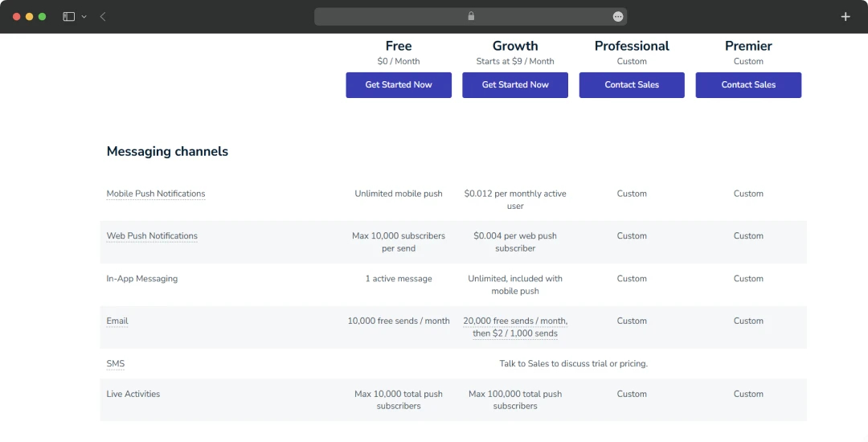Open the address bar ellipsis menu icon

(x=618, y=17)
